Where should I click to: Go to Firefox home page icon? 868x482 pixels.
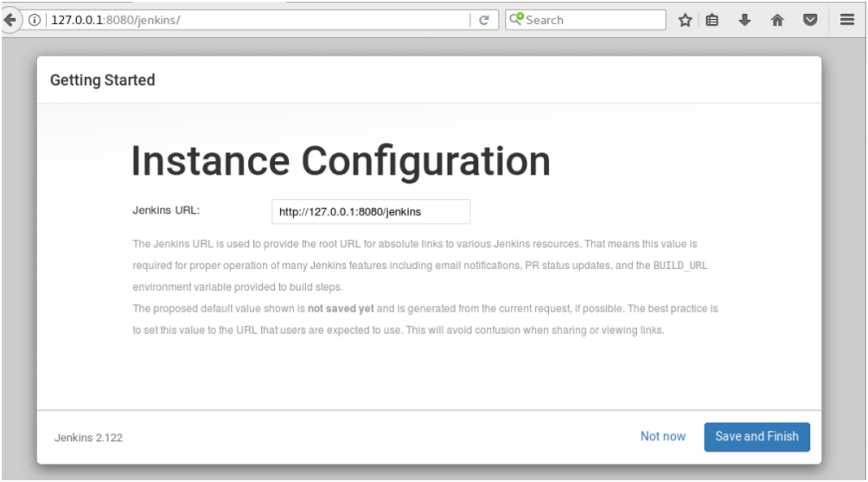click(777, 20)
